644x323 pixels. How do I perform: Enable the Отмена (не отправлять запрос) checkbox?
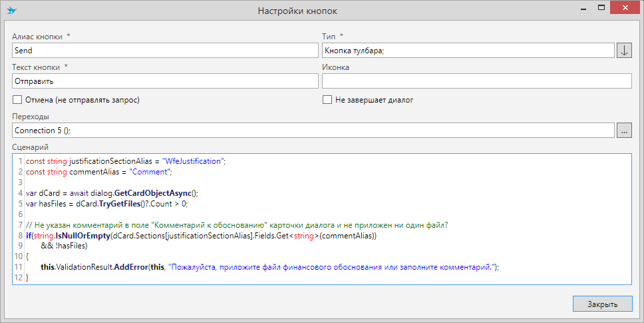click(17, 100)
